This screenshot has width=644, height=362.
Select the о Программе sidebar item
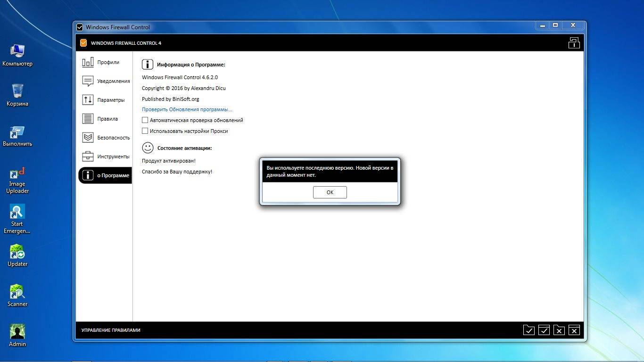click(105, 175)
